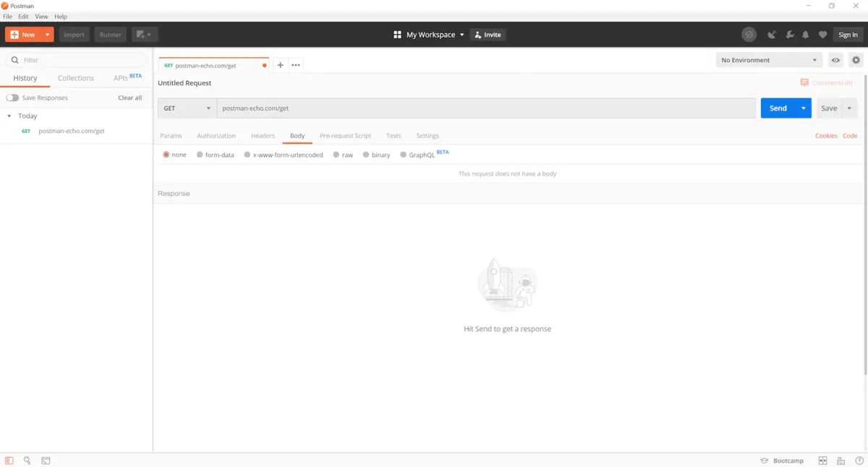Open the New button dropdown arrow
Screen dimensions: 868x467
click(x=48, y=35)
